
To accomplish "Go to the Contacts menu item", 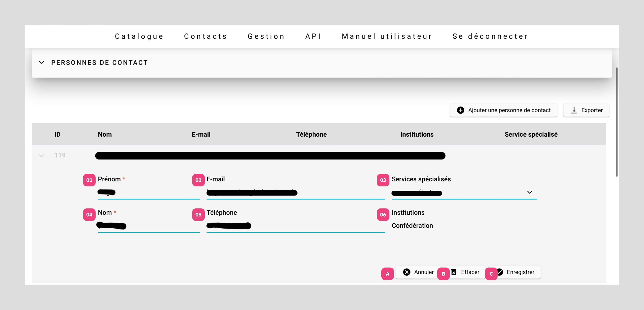I will 206,36.
